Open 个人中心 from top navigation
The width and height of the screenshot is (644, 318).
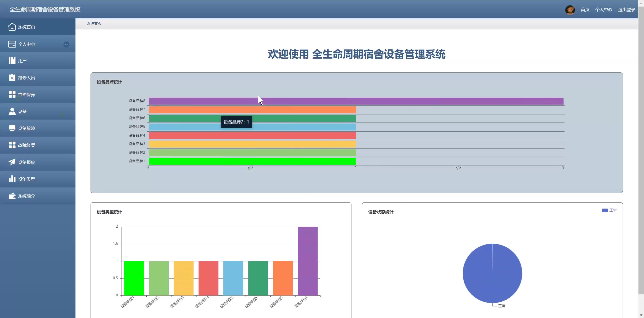tap(603, 10)
